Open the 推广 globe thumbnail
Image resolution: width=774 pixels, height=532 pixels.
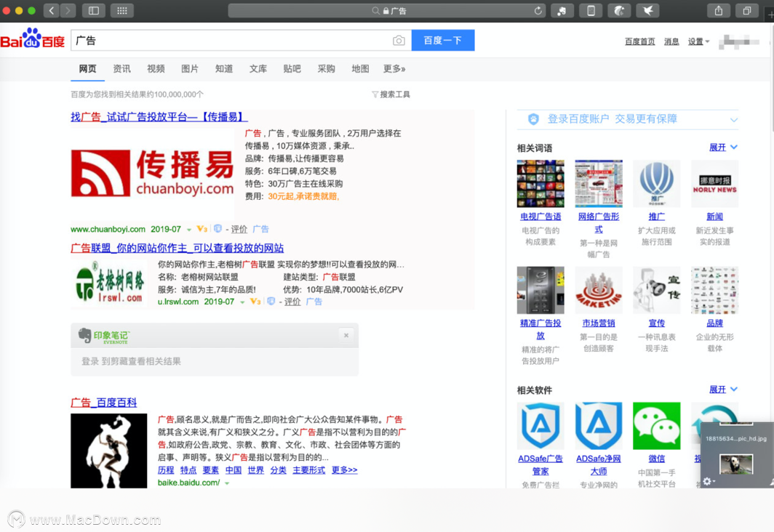[x=656, y=183]
